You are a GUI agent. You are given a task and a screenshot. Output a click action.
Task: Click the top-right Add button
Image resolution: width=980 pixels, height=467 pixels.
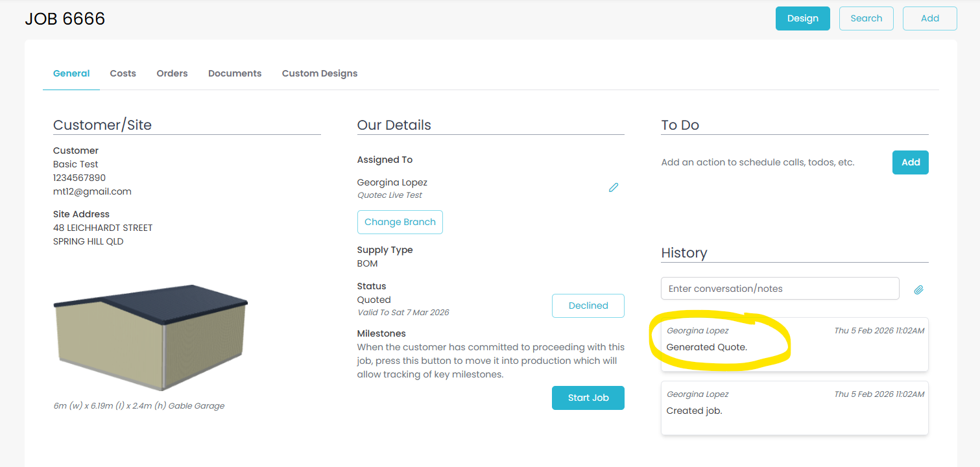[929, 18]
